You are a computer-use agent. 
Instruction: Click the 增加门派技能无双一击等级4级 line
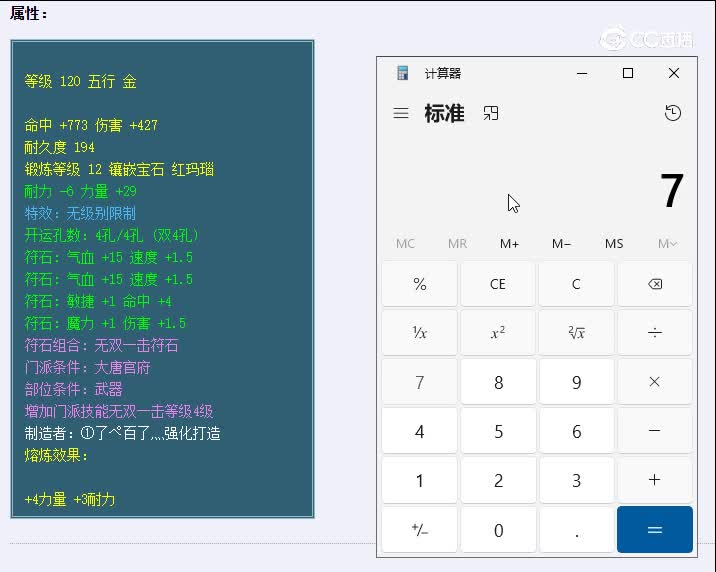tap(119, 411)
